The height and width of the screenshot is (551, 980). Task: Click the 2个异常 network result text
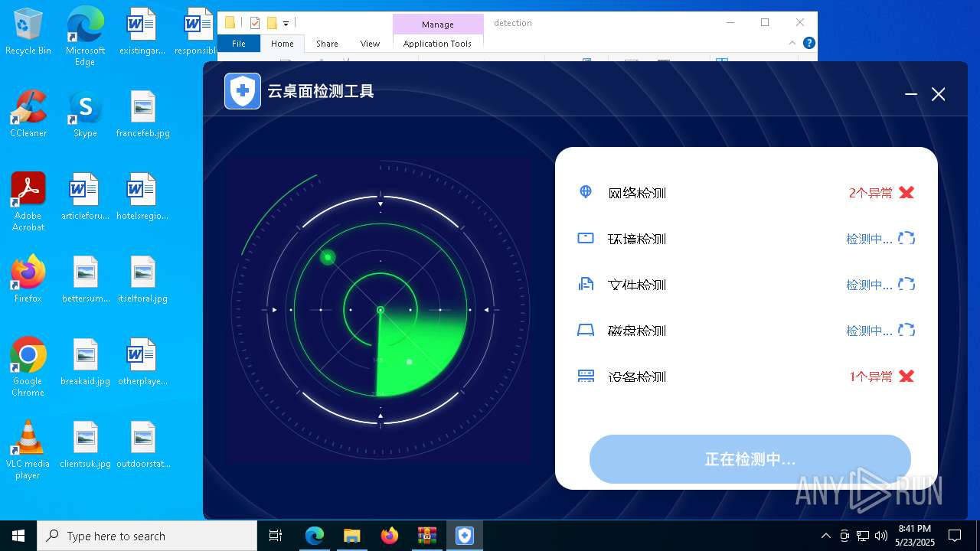coord(871,193)
